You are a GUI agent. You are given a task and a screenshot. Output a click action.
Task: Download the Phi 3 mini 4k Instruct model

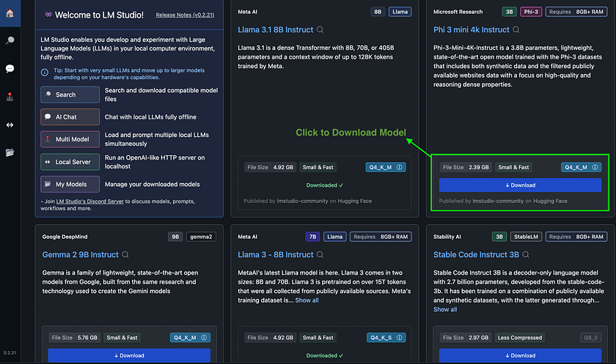click(520, 185)
